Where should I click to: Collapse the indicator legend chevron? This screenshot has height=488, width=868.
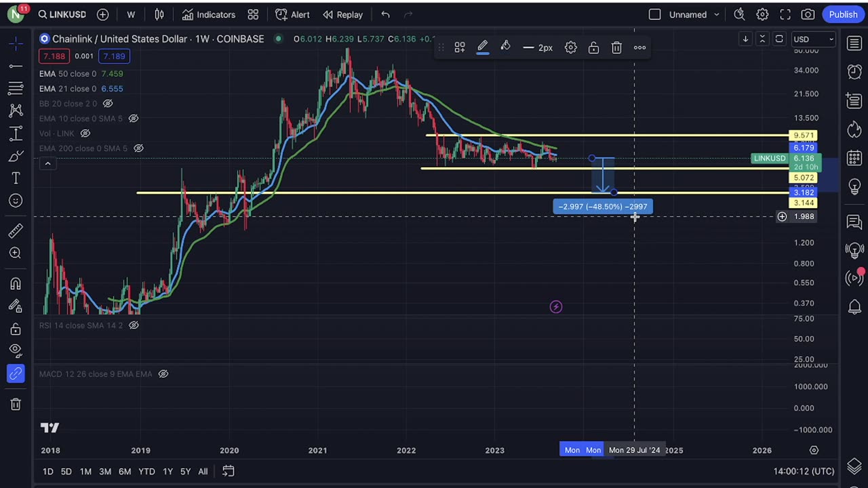[47, 163]
